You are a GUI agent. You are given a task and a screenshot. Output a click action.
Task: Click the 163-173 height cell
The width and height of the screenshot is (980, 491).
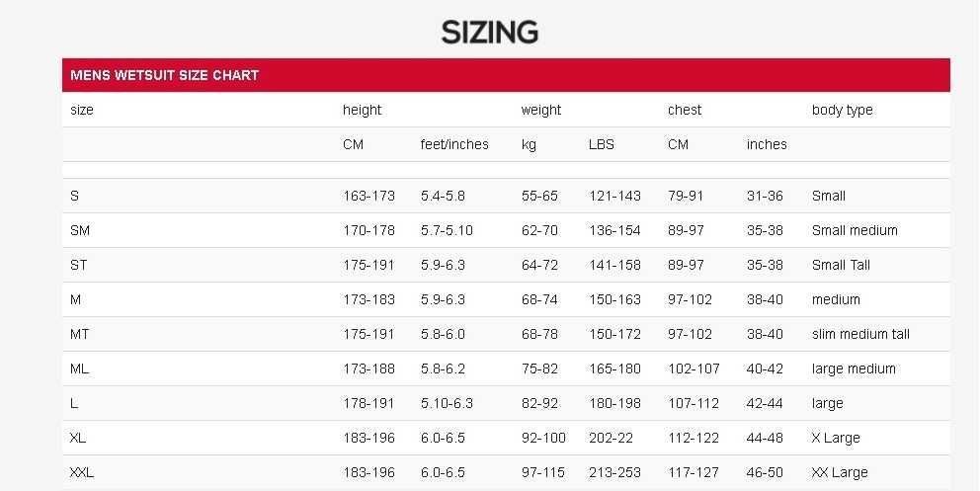[x=368, y=196]
